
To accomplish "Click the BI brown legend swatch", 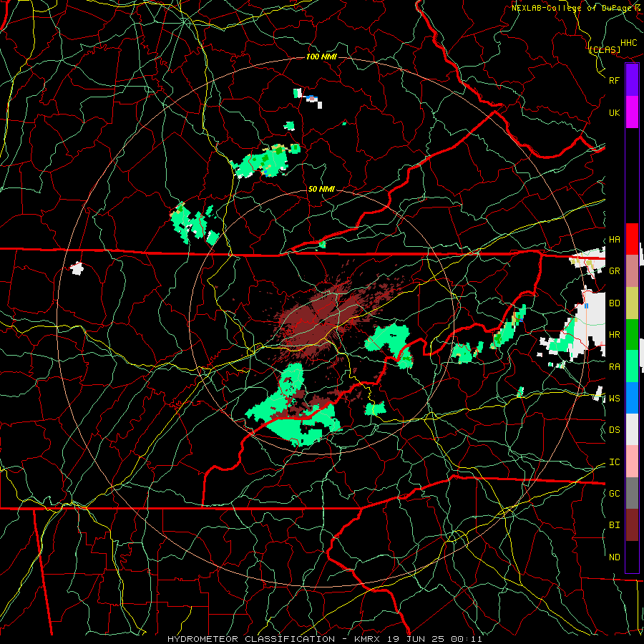I will (632, 525).
